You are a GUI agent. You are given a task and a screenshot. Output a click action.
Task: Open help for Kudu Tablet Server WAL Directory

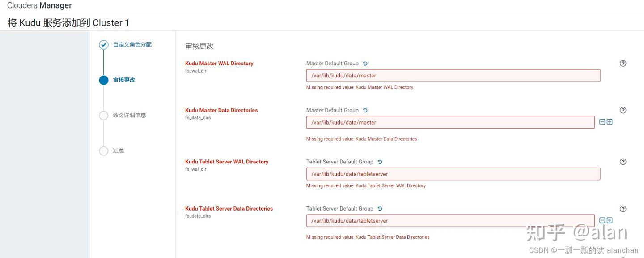tap(623, 162)
